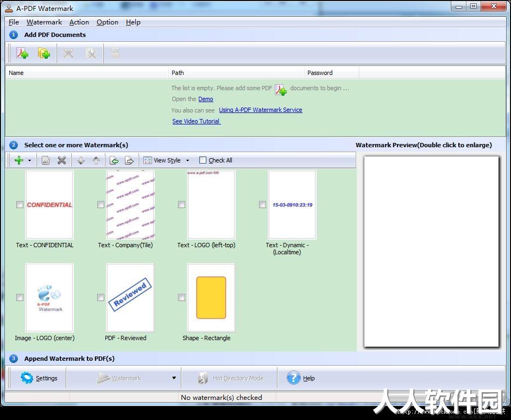Viewport: 511px width, 420px height.
Task: Click the password lock icon in toolbar
Action: [x=115, y=53]
